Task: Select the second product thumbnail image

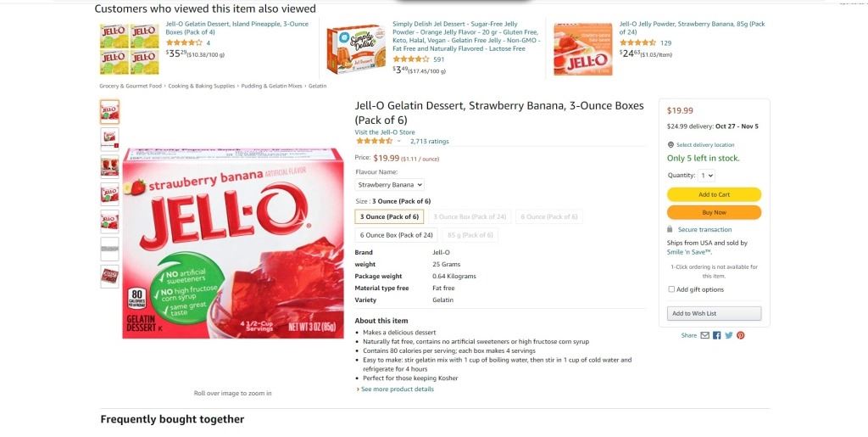Action: coord(110,137)
